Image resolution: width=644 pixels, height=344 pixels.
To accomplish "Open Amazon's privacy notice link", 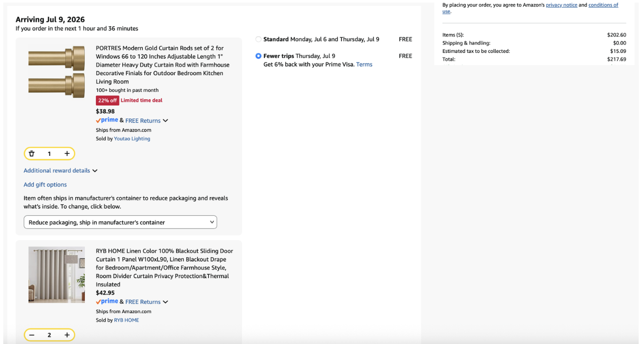I will (x=561, y=5).
